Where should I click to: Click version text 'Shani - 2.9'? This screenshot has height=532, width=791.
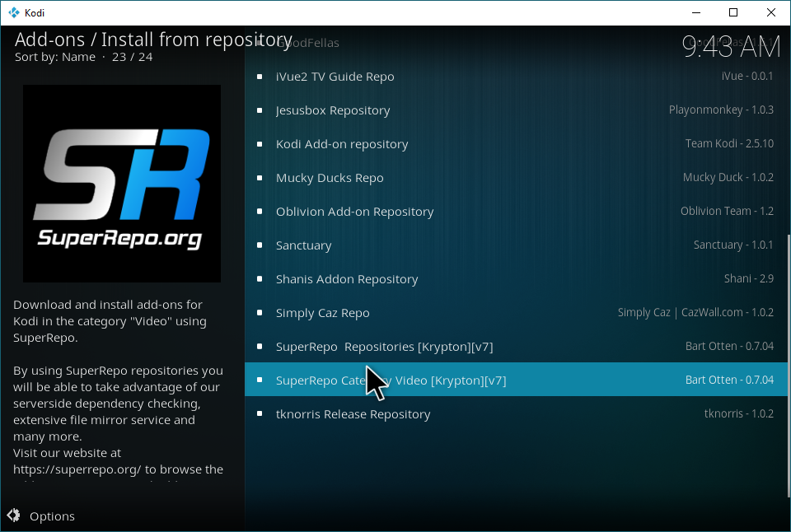coord(749,279)
